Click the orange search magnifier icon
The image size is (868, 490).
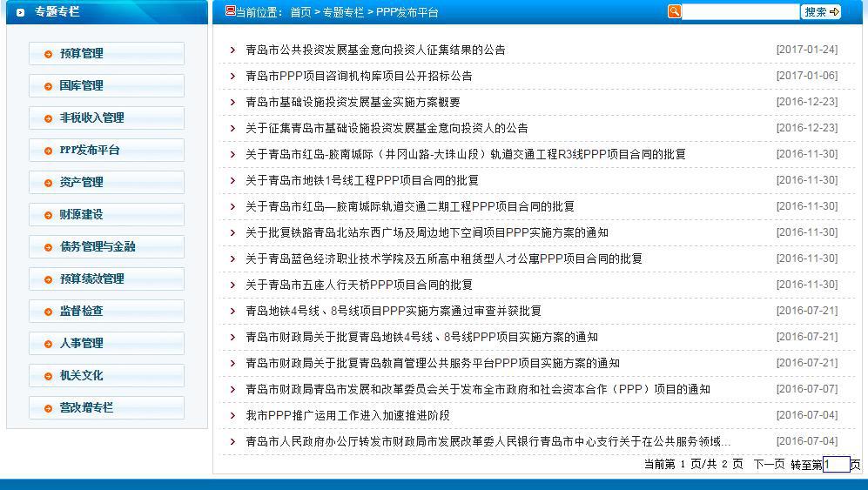pyautogui.click(x=674, y=11)
